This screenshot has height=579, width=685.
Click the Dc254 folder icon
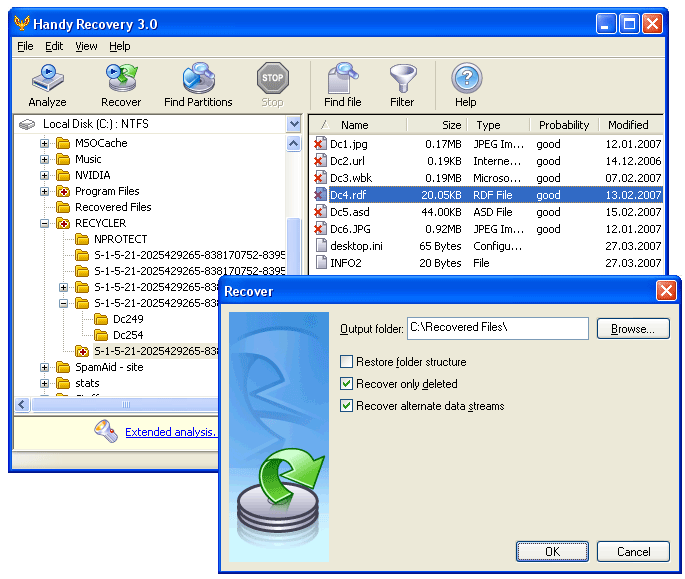[101, 335]
